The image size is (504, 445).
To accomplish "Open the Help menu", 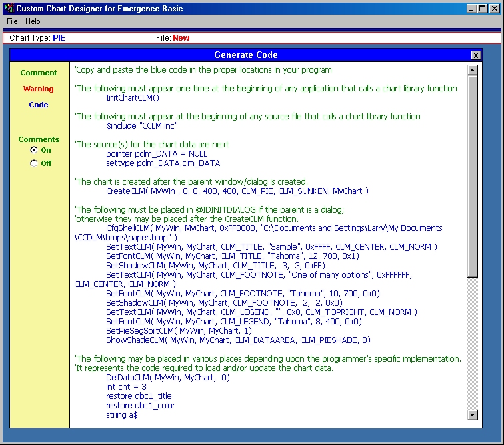I will 33,21.
